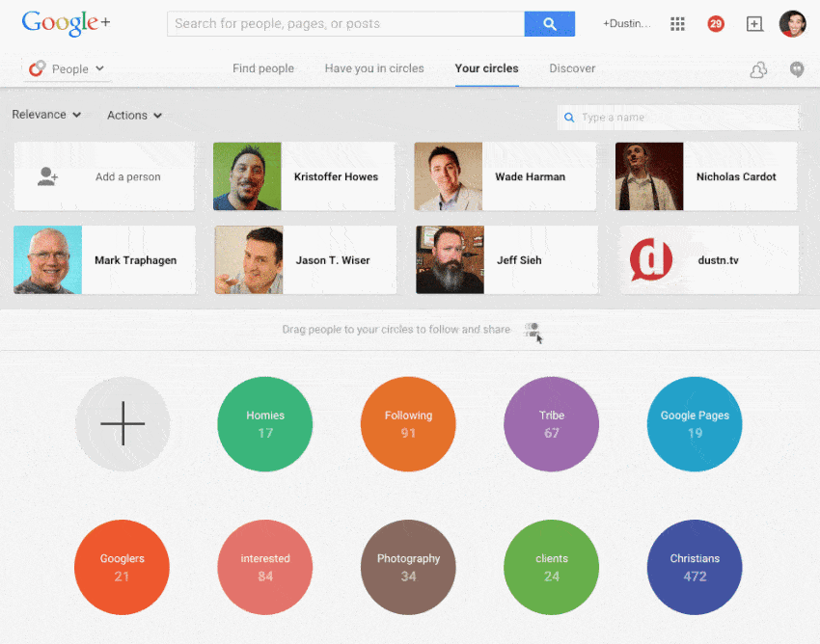Open the purple Tribe circle

(551, 424)
